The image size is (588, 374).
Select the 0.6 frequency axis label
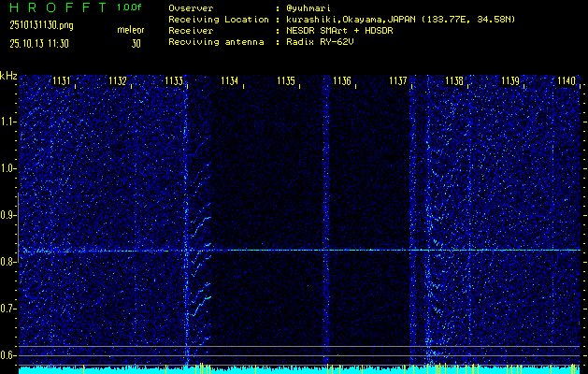pos(7,355)
